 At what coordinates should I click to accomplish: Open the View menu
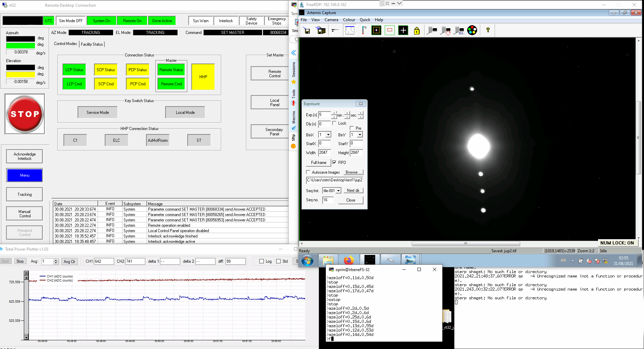point(315,20)
